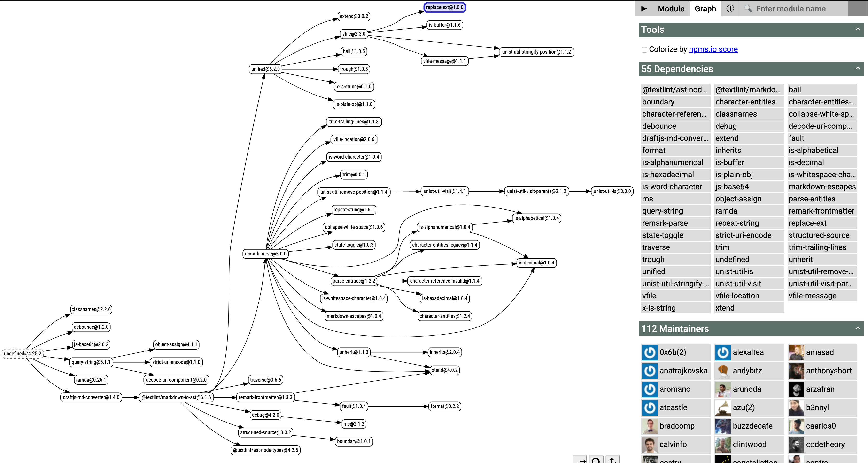The height and width of the screenshot is (463, 868).
Task: Switch to the Module tab
Action: [671, 8]
